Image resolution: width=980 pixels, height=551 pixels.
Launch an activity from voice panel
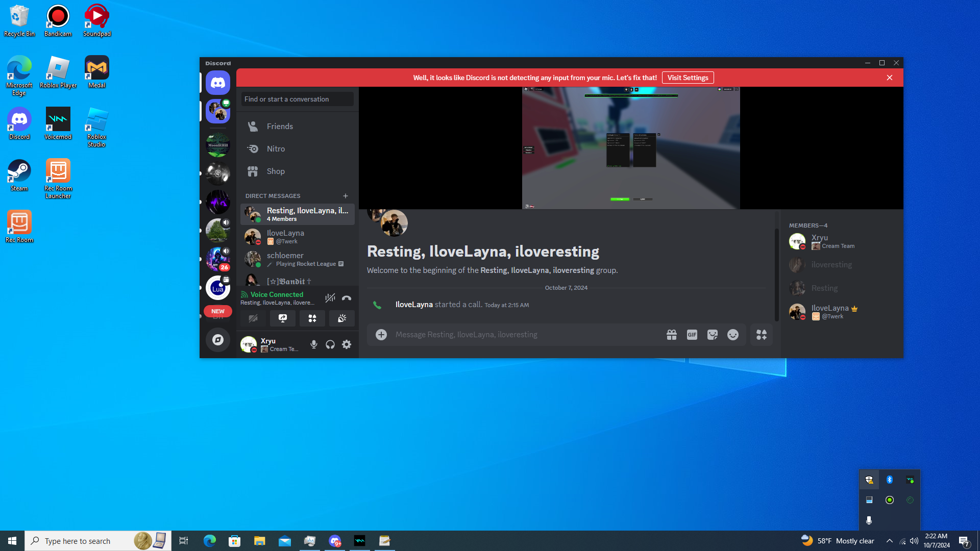pos(312,318)
